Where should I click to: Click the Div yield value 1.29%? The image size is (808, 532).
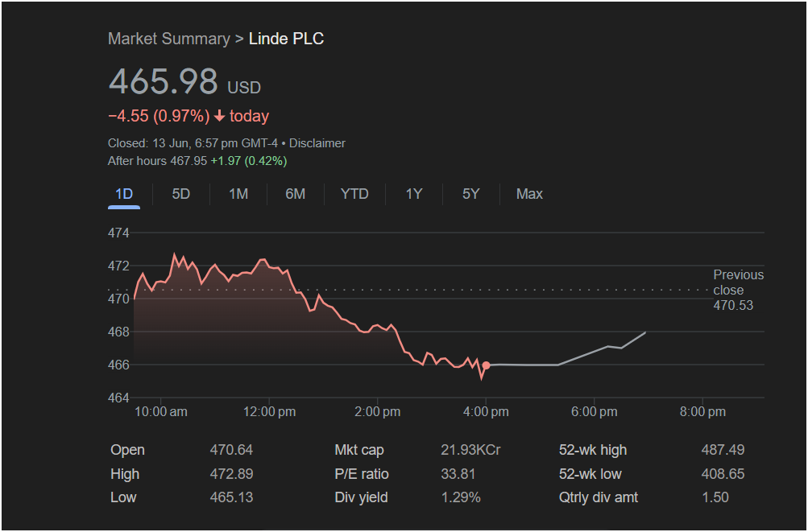coord(461,497)
